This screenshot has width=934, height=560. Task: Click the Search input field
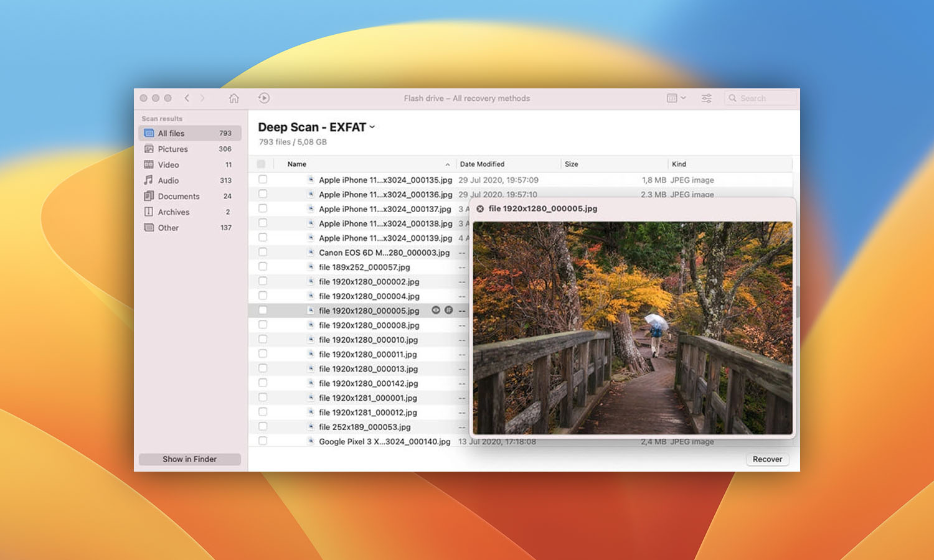[x=760, y=98]
